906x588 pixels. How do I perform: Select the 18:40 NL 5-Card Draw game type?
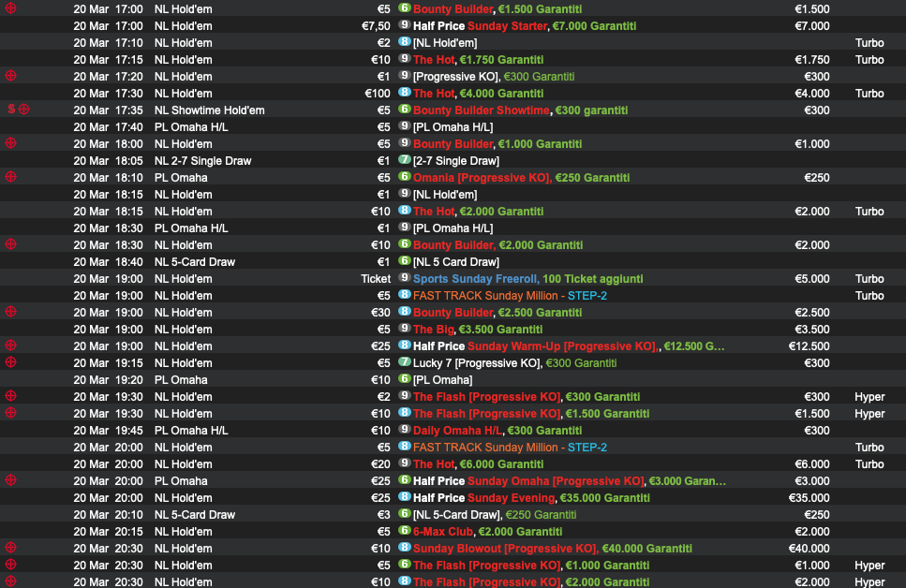click(x=194, y=261)
